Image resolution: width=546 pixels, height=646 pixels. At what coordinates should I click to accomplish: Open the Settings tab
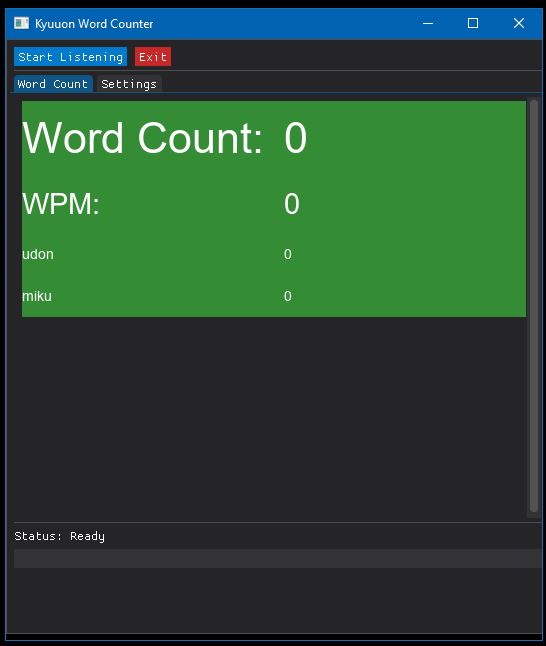point(129,84)
